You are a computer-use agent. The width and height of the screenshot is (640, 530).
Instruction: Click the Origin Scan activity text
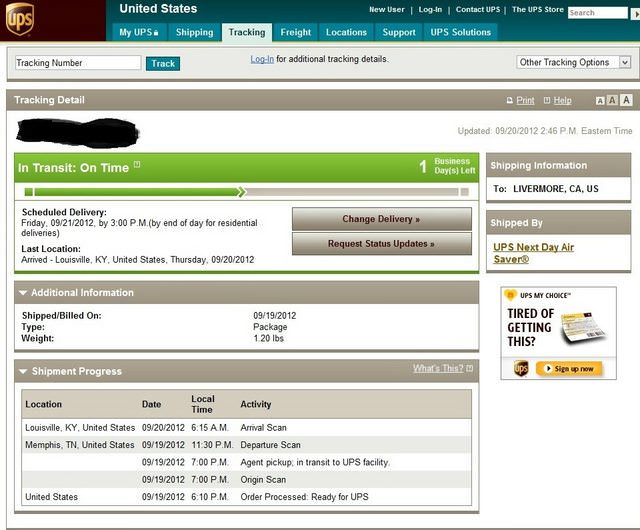263,479
